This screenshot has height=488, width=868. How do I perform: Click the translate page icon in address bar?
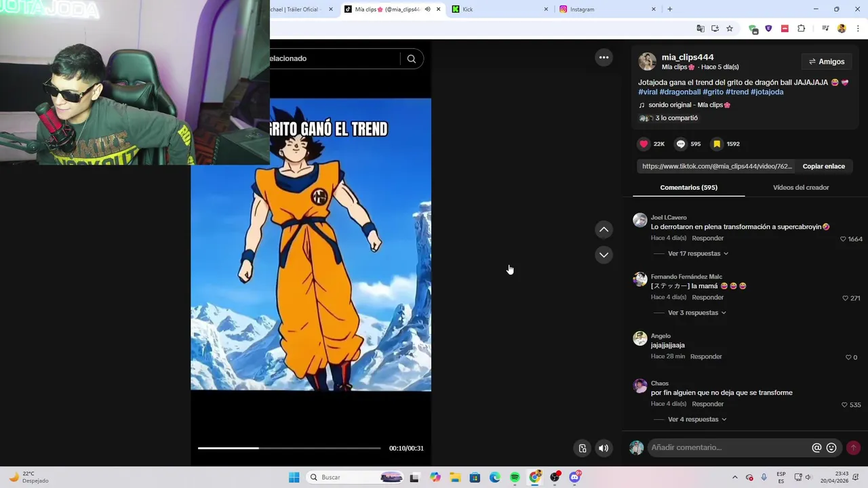[x=701, y=28]
